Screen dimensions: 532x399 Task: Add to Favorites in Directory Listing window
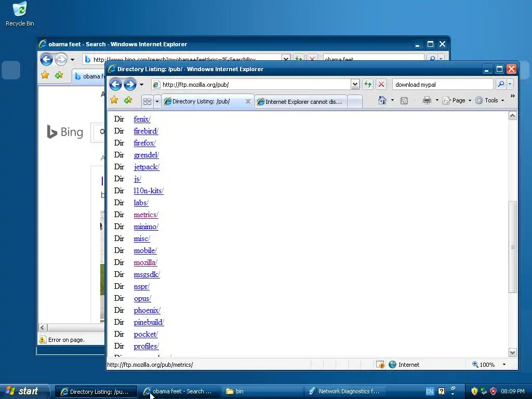(128, 100)
